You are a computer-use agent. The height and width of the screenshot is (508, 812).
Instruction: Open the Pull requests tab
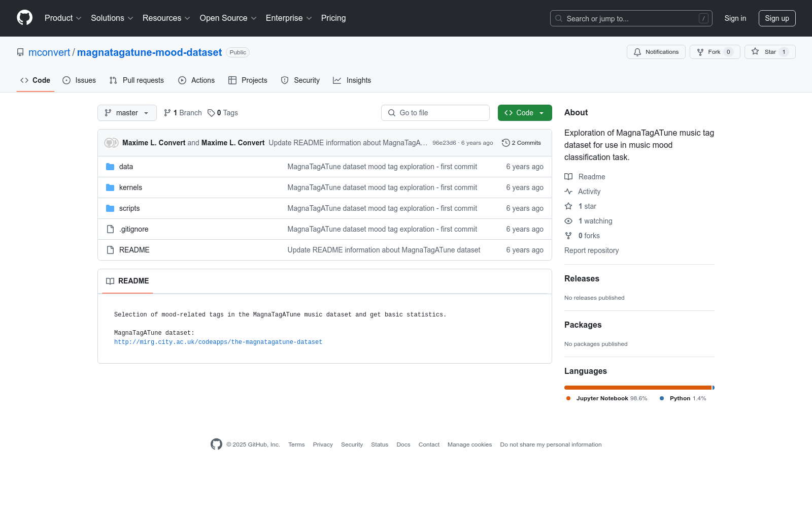click(137, 80)
